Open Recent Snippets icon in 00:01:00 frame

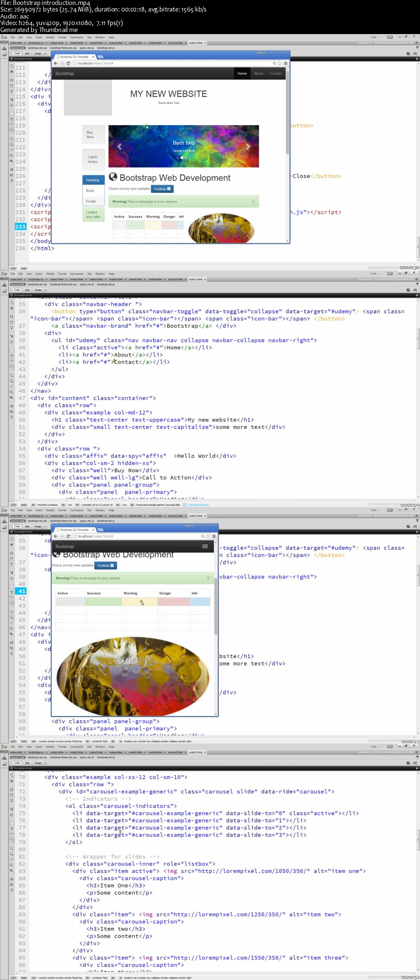tap(11, 392)
